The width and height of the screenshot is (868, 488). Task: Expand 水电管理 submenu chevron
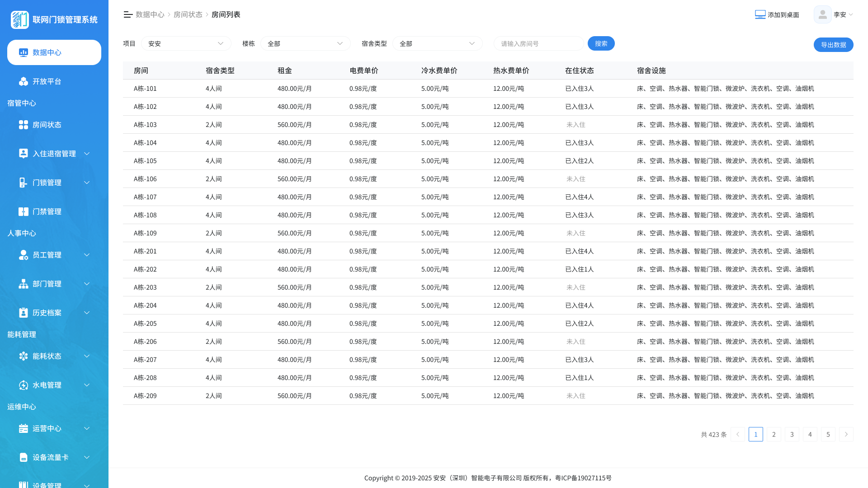(87, 385)
